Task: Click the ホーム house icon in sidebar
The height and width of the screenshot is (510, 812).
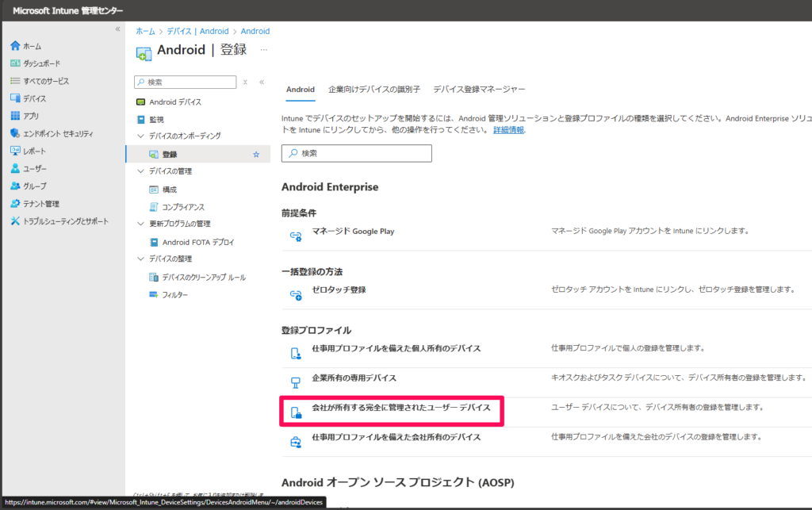Action: [x=15, y=45]
